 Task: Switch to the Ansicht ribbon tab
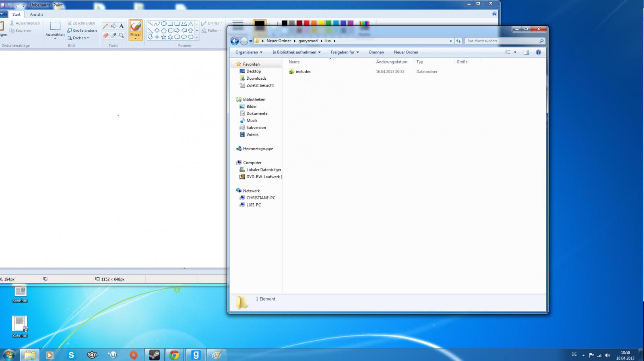[x=36, y=14]
